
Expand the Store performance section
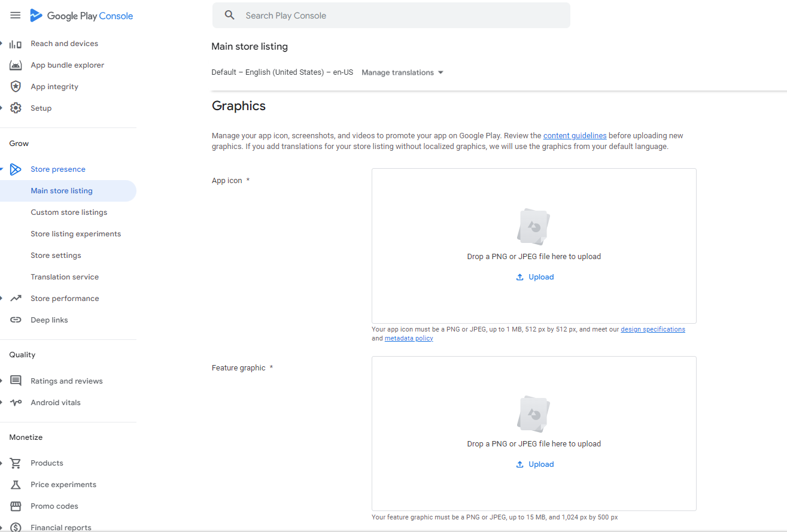click(x=65, y=298)
